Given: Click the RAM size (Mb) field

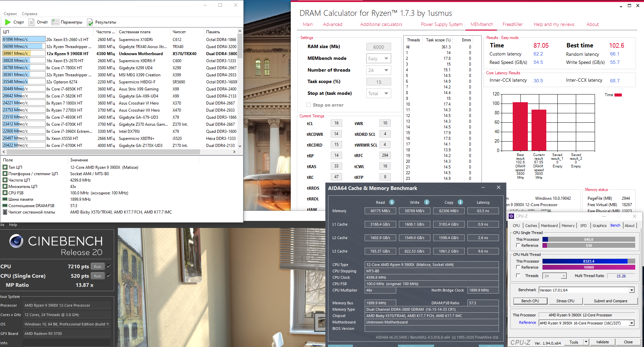Looking at the screenshot, I should (x=378, y=47).
